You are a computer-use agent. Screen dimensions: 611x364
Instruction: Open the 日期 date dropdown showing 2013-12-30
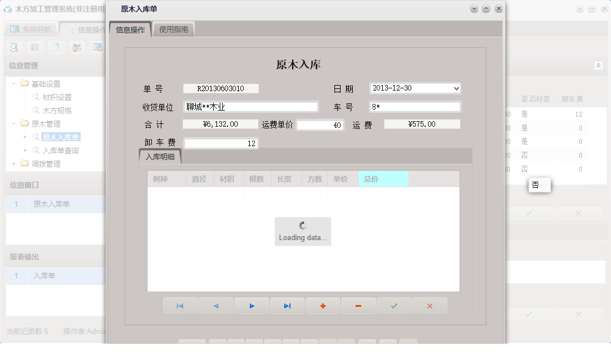click(x=456, y=88)
